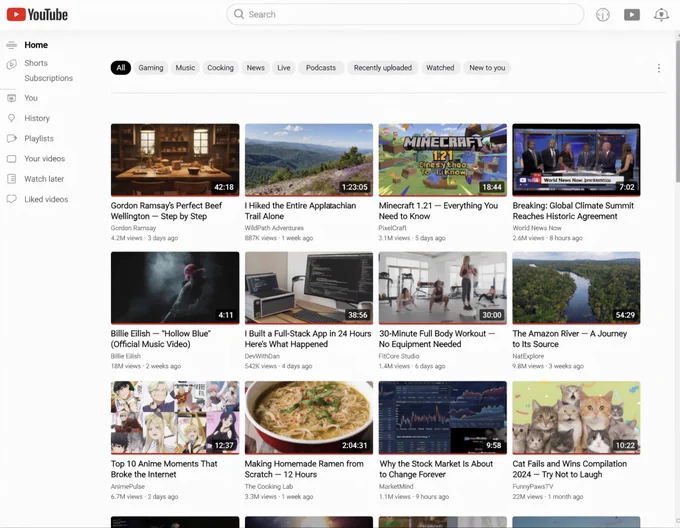Select the Cooking filter chip
Image resolution: width=680 pixels, height=528 pixels.
coord(220,68)
